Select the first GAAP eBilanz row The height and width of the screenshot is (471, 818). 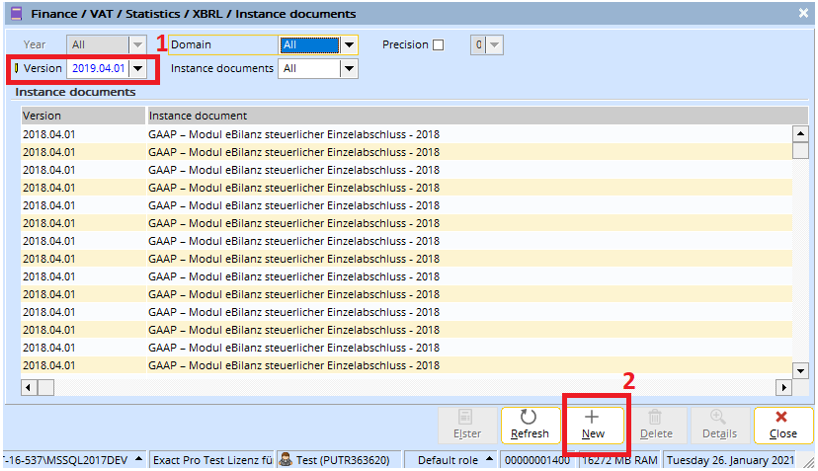tap(294, 134)
